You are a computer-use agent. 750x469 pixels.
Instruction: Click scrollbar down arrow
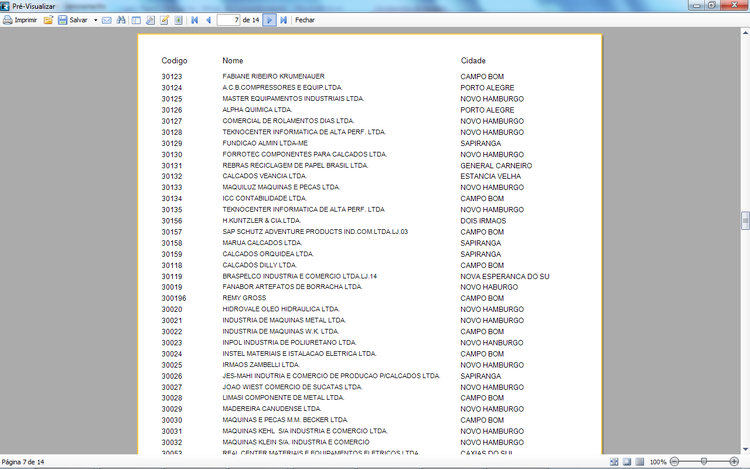click(x=745, y=449)
